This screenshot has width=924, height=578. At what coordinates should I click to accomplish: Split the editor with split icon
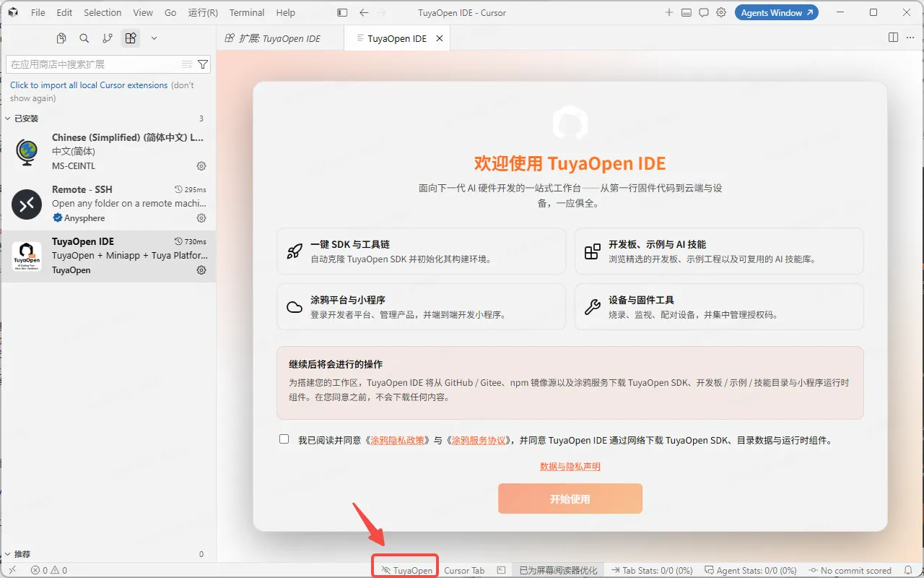coord(893,38)
